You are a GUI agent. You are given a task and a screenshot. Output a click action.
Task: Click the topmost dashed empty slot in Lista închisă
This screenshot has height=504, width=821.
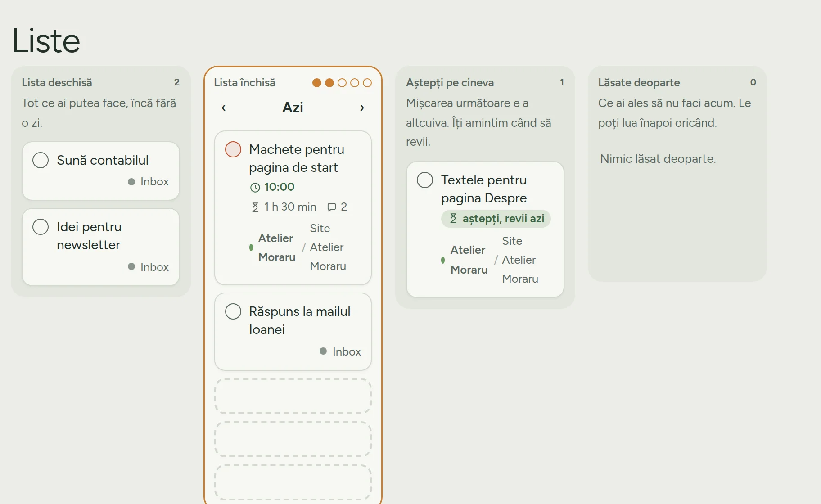(293, 396)
